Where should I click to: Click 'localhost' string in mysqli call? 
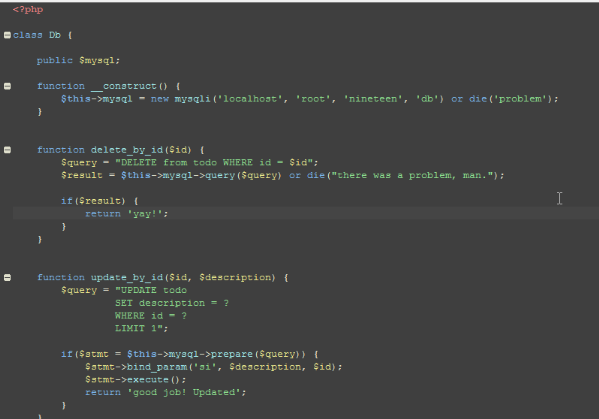point(250,99)
